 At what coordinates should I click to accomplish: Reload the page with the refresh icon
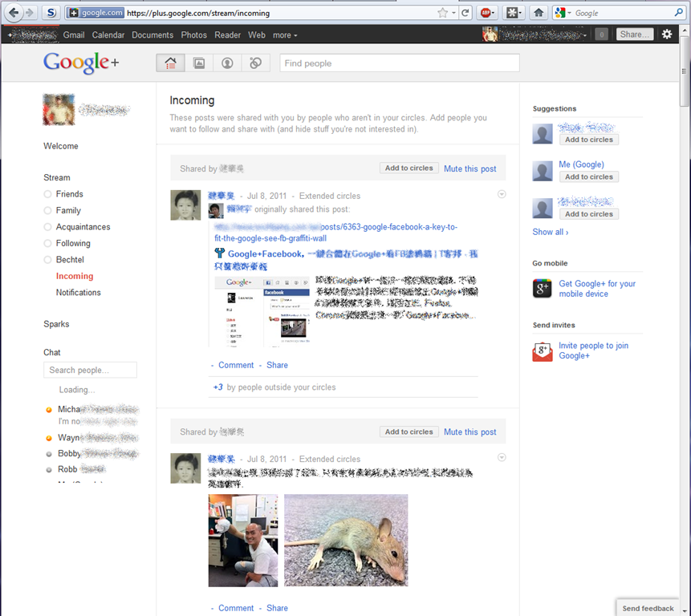465,13
